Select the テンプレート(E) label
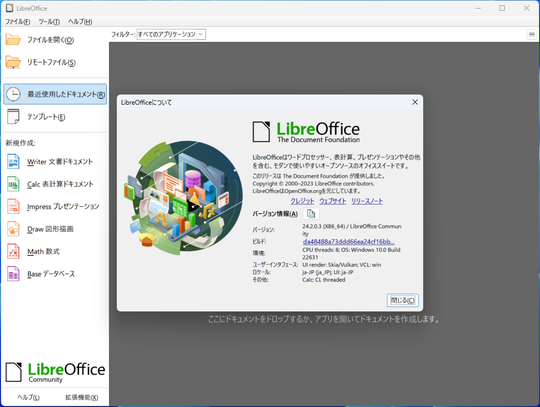The width and height of the screenshot is (540, 407). click(x=46, y=117)
